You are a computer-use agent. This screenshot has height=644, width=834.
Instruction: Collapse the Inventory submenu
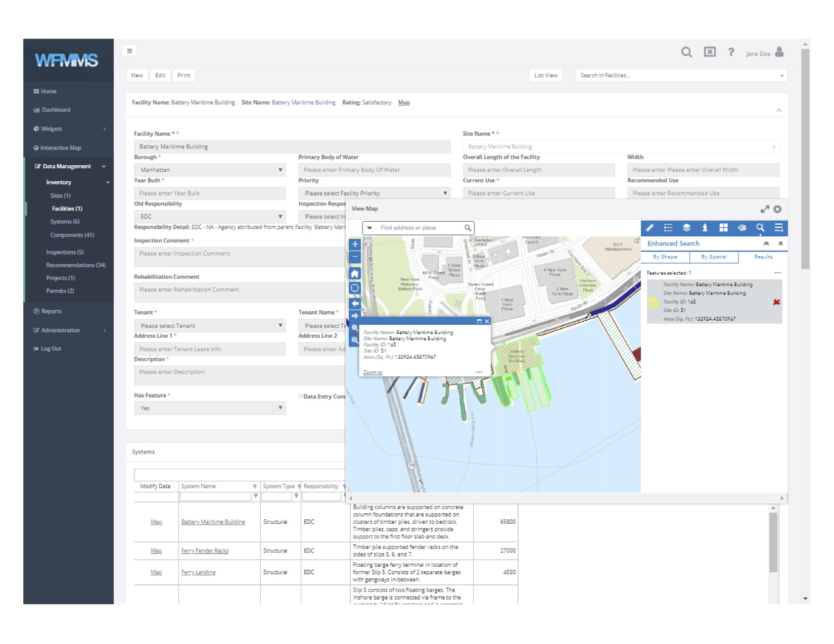(108, 182)
